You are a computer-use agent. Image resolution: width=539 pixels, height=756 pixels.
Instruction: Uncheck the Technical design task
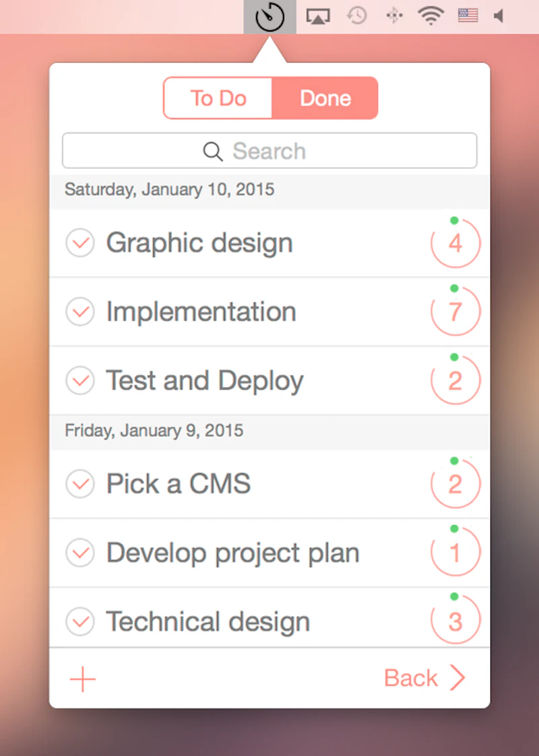(x=80, y=621)
